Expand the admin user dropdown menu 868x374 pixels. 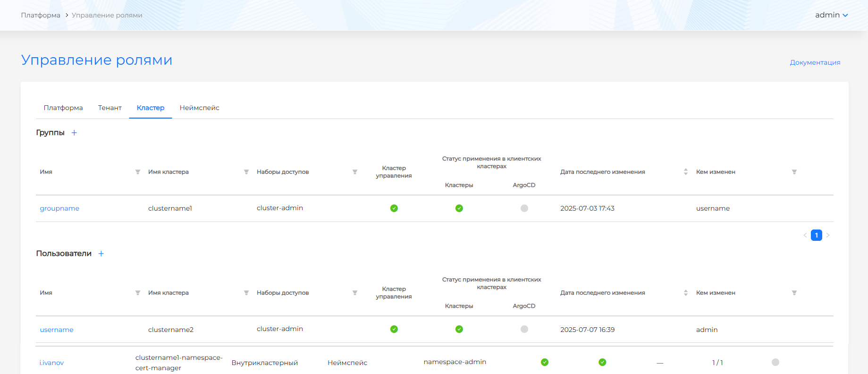point(831,15)
